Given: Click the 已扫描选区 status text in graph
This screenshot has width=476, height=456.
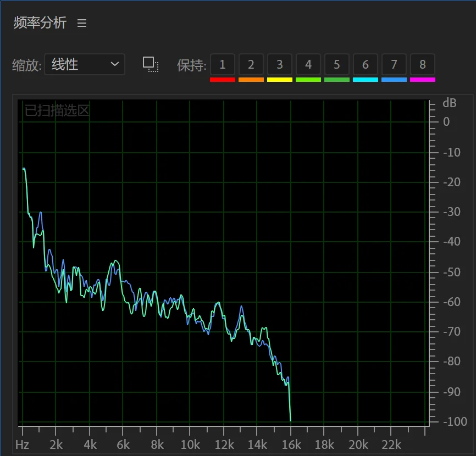Looking at the screenshot, I should point(57,110).
